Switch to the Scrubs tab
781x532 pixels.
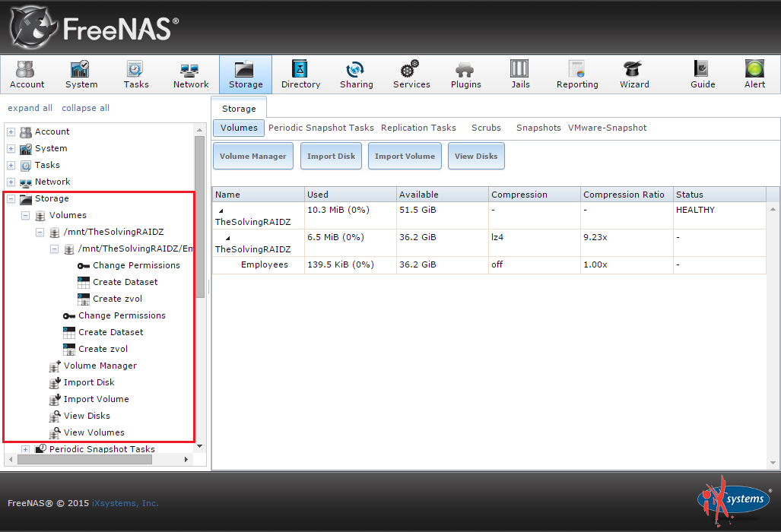click(x=486, y=128)
